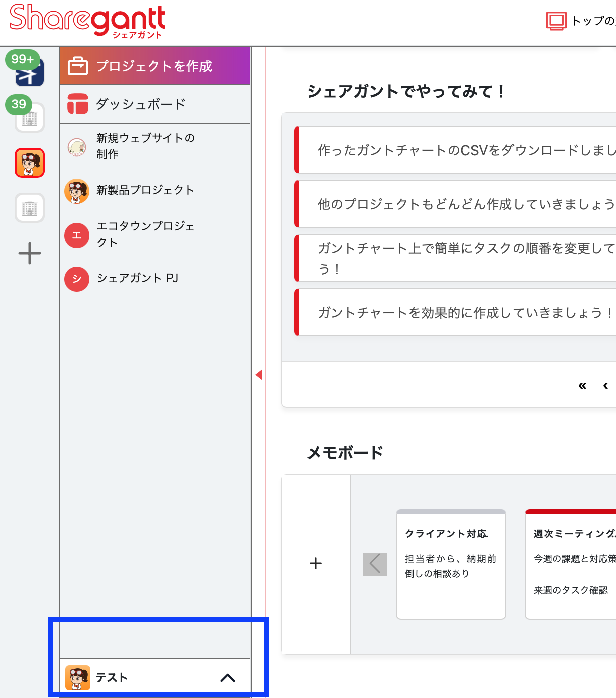
Task: Click the red エ project icon
Action: (x=77, y=235)
